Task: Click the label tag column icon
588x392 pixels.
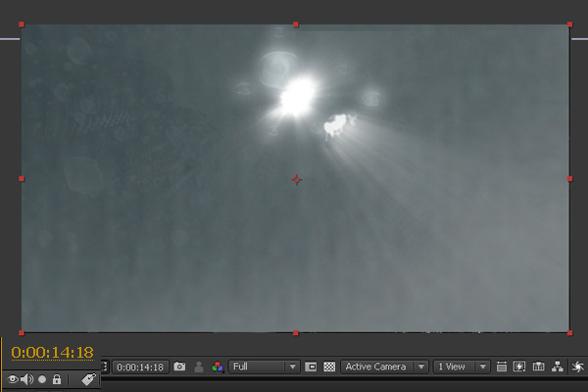Action: pyautogui.click(x=88, y=379)
